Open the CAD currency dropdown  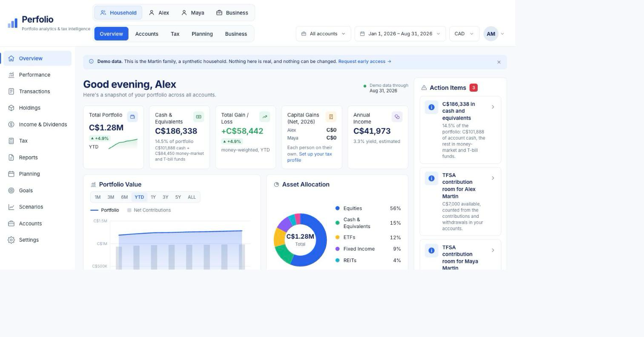[x=464, y=34]
